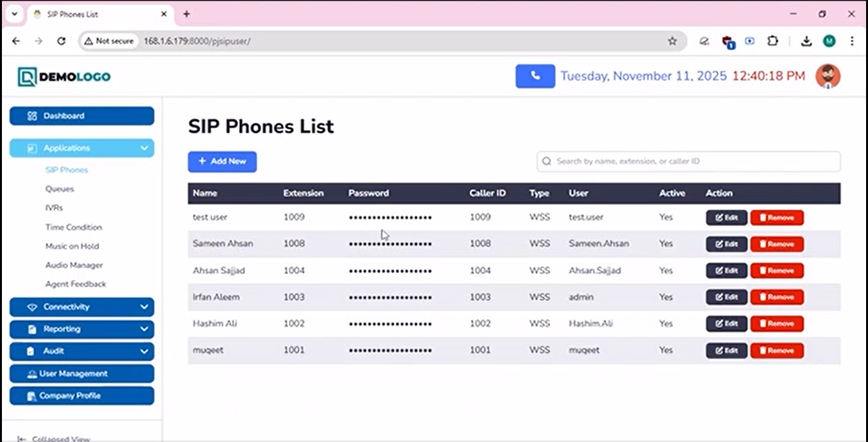868x442 pixels.
Task: Click the DEMOLOGO brand logo
Action: (64, 77)
